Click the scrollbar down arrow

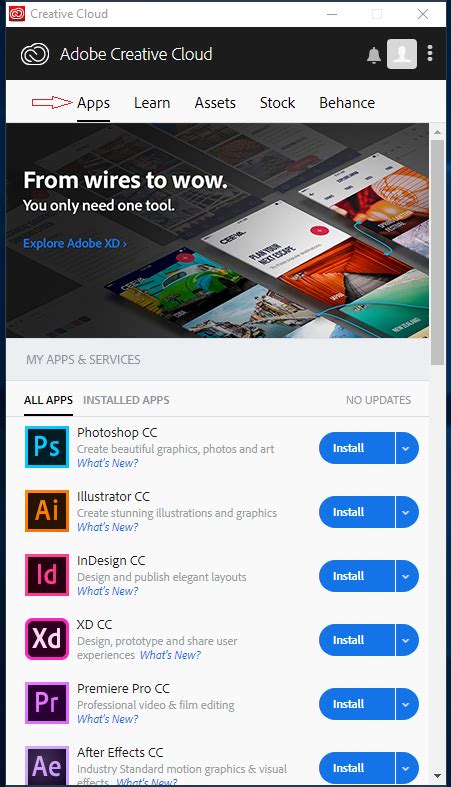tap(437, 776)
